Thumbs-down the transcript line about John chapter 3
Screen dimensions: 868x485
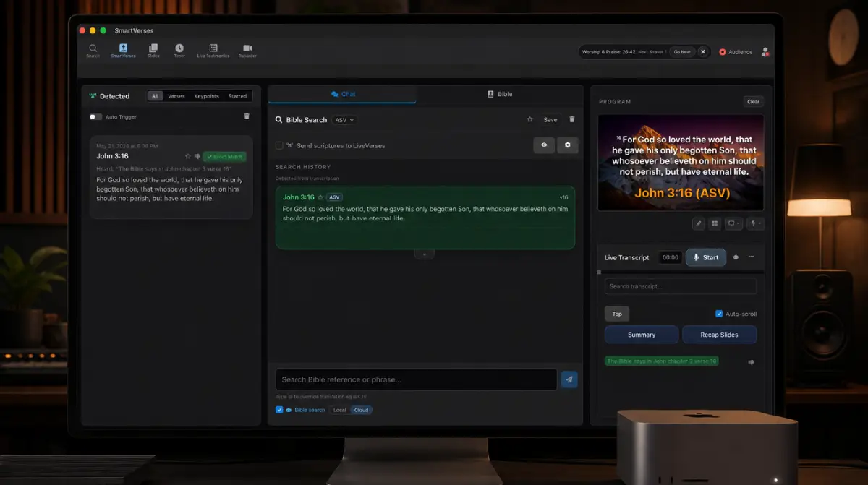751,361
